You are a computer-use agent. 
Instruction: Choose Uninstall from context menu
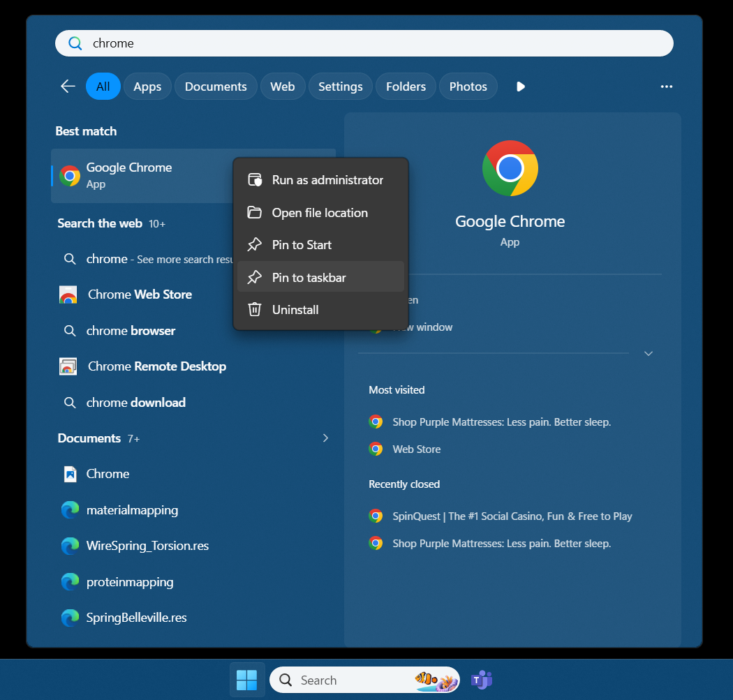pos(320,309)
